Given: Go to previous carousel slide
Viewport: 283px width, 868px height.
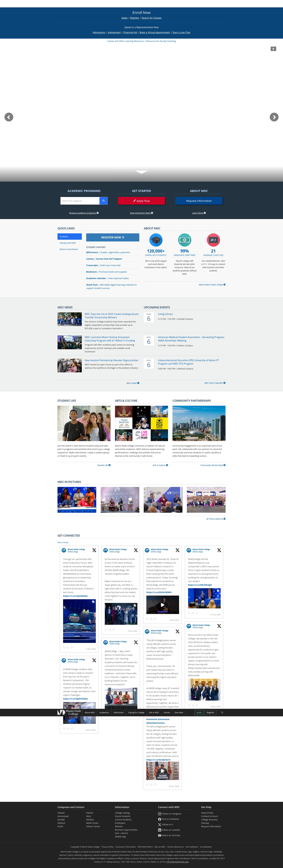Looking at the screenshot, I should pos(9,117).
